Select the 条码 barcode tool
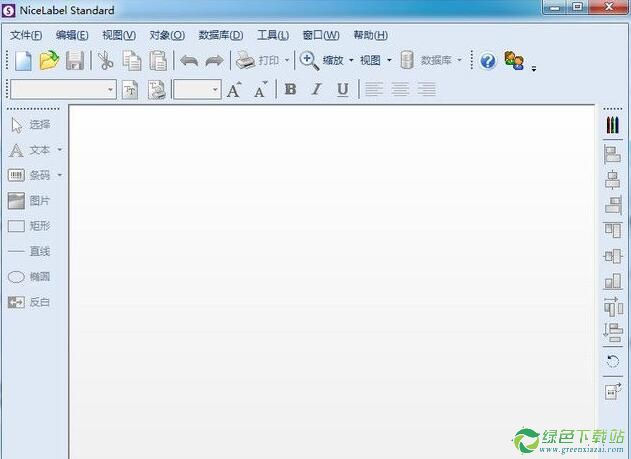631x459 pixels. click(x=29, y=175)
